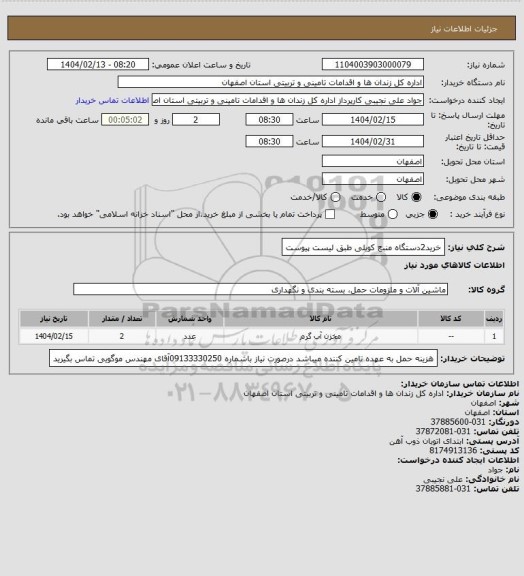Viewport: 524px width, 576px height.
Task: Click the تعداد / مقدار column header
Action: pyautogui.click(x=122, y=318)
